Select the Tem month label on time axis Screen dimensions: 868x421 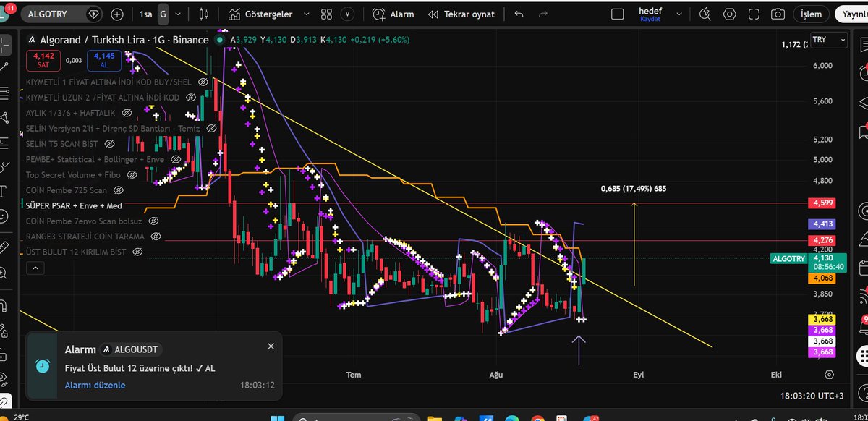tap(354, 375)
